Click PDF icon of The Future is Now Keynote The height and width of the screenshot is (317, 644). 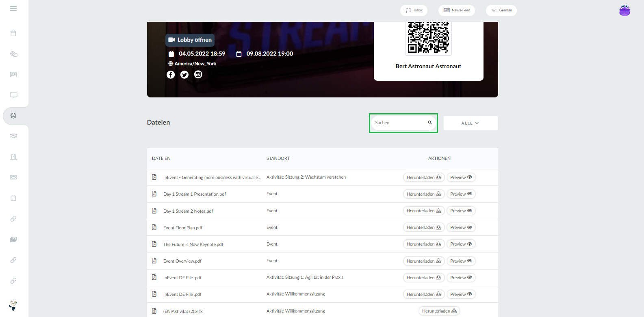[154, 244]
